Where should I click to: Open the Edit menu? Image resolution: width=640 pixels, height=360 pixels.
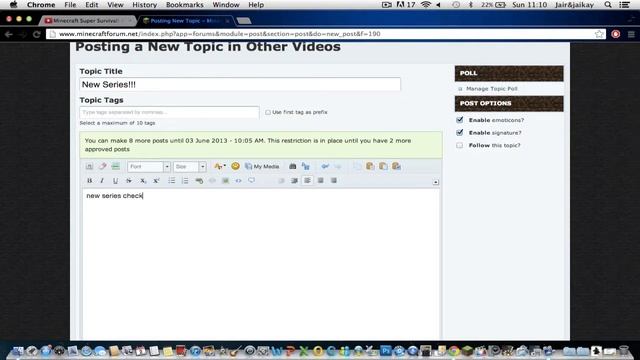tap(91, 5)
